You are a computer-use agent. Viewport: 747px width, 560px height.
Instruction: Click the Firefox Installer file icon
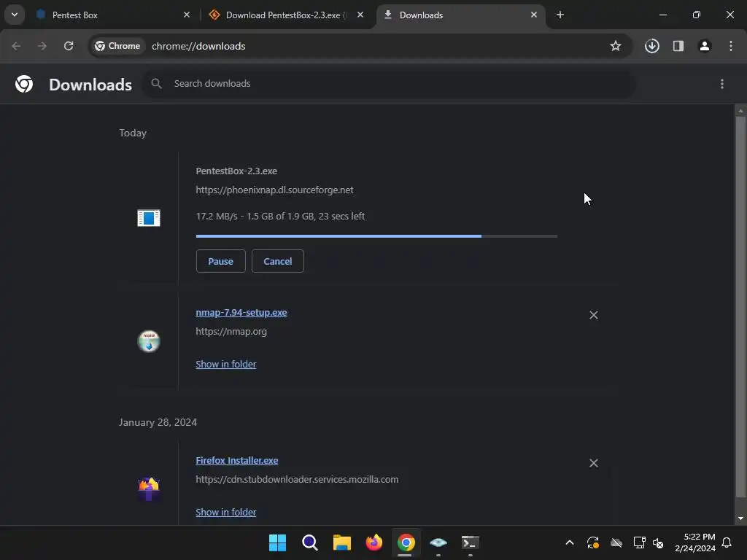[x=149, y=489]
